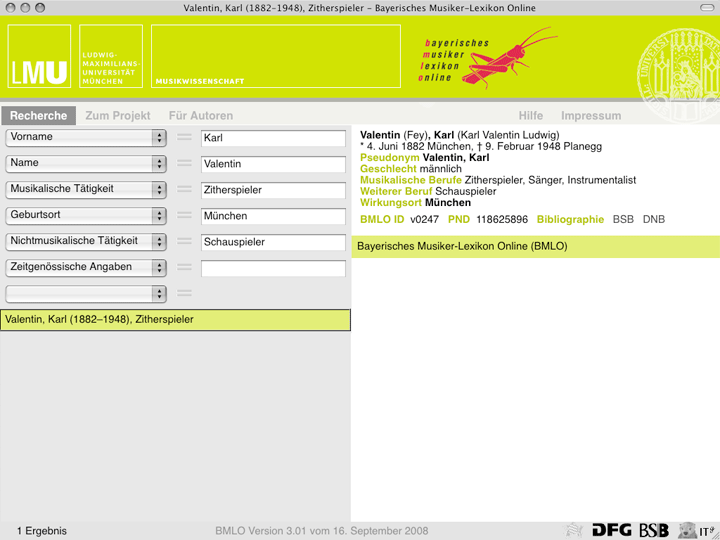
Task: Open the Für Autoren tab
Action: point(200,116)
